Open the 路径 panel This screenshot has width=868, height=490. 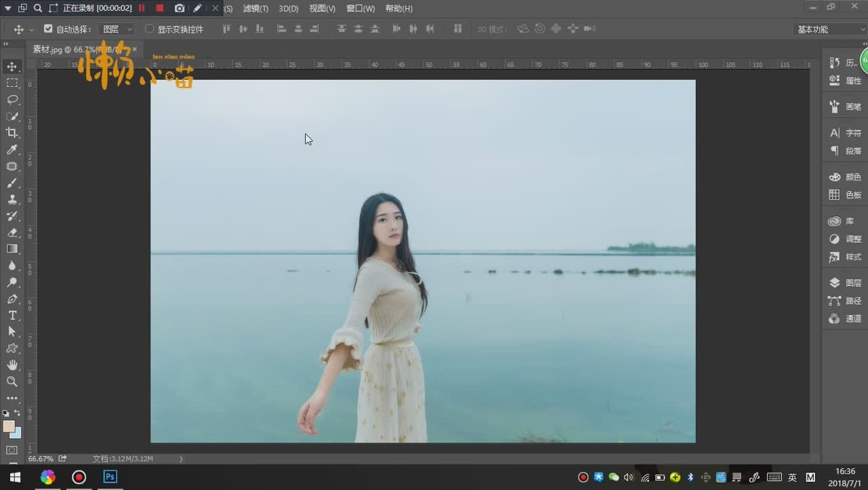pos(845,301)
